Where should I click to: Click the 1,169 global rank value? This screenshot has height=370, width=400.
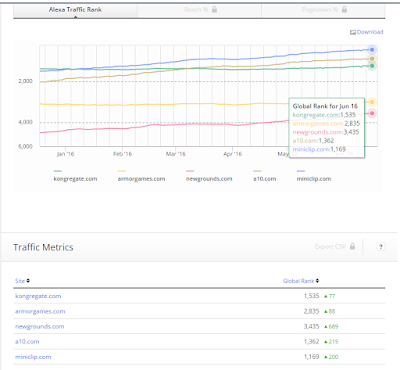click(x=311, y=357)
